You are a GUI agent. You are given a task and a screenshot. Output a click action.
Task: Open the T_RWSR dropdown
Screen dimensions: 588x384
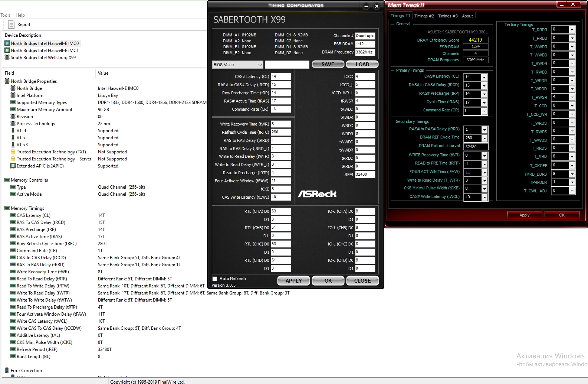point(572,97)
